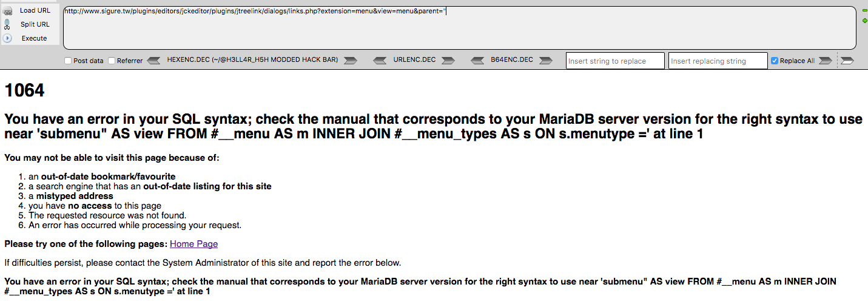Click the 1064 error code heading

(x=24, y=90)
